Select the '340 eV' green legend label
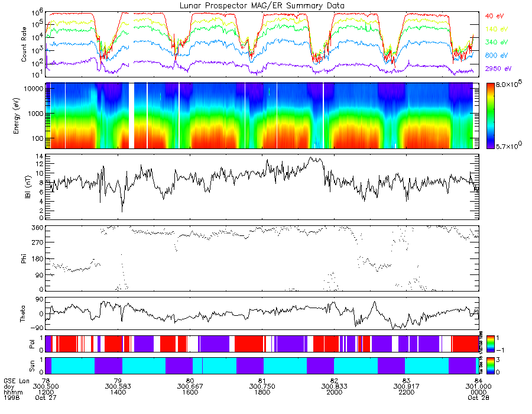532x414 pixels. coord(497,42)
